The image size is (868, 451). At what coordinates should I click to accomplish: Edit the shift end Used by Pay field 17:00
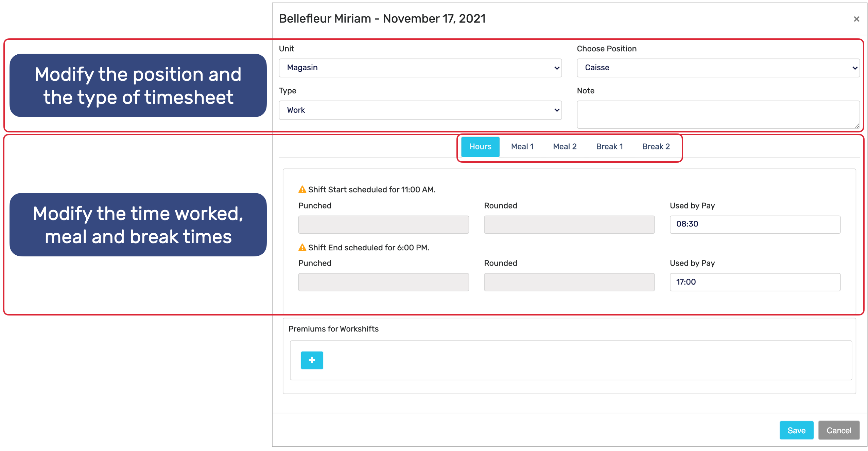click(754, 282)
